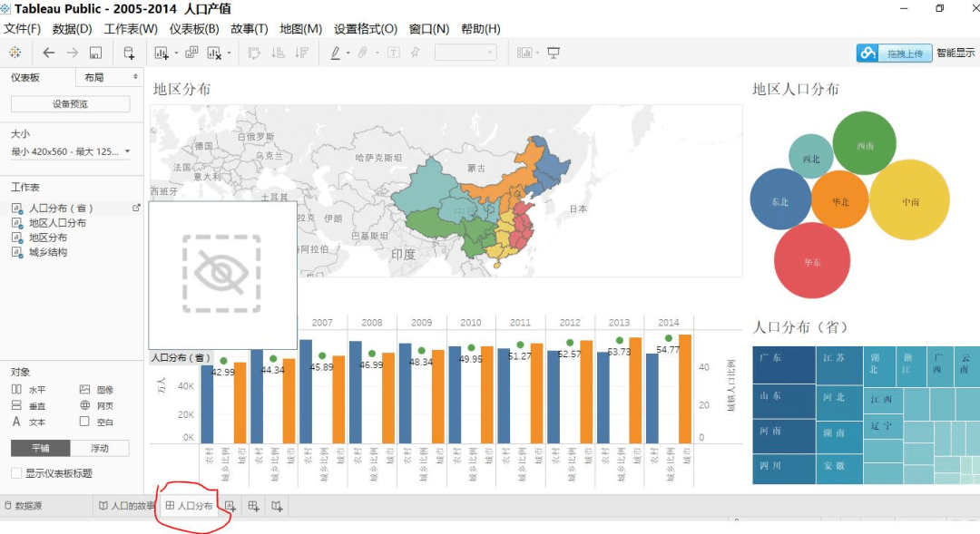Viewport: 980px width, 534px height.
Task: Open the fit view combo box
Action: (x=465, y=53)
